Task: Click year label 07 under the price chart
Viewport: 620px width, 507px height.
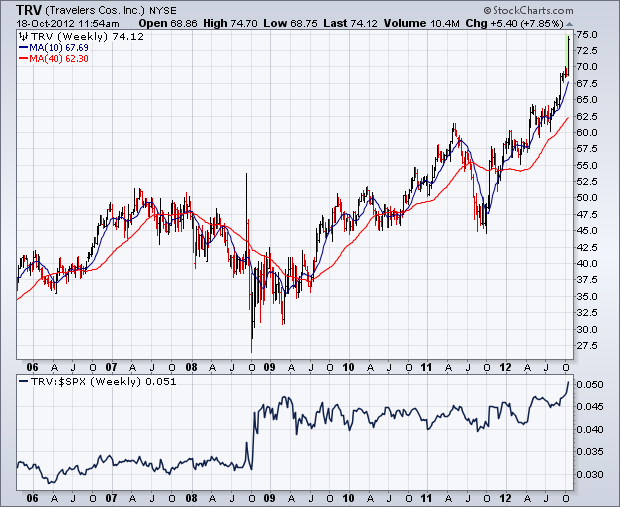Action: [112, 367]
